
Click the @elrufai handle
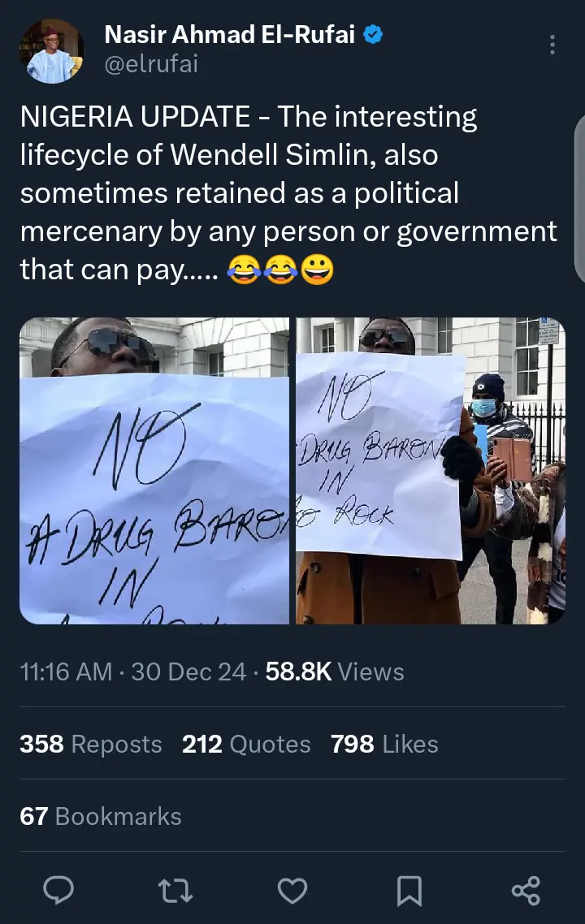(x=151, y=63)
